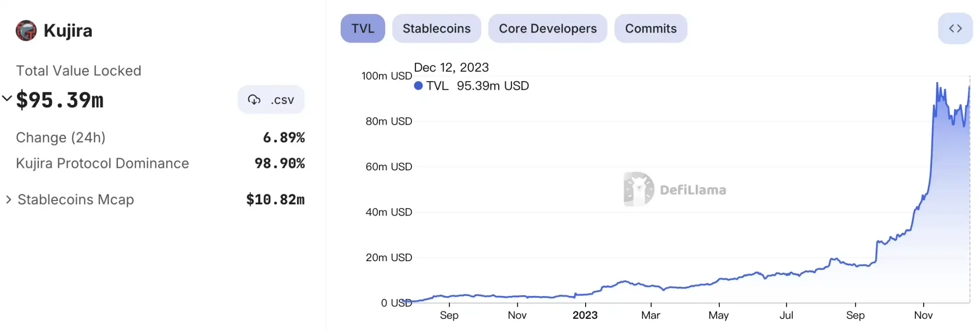Open the embed chart code icon
The image size is (980, 331).
pos(955,29)
